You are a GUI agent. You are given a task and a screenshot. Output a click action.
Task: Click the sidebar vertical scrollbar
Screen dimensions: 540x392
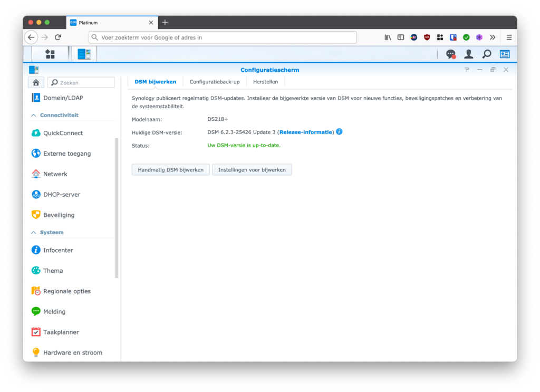point(117,207)
